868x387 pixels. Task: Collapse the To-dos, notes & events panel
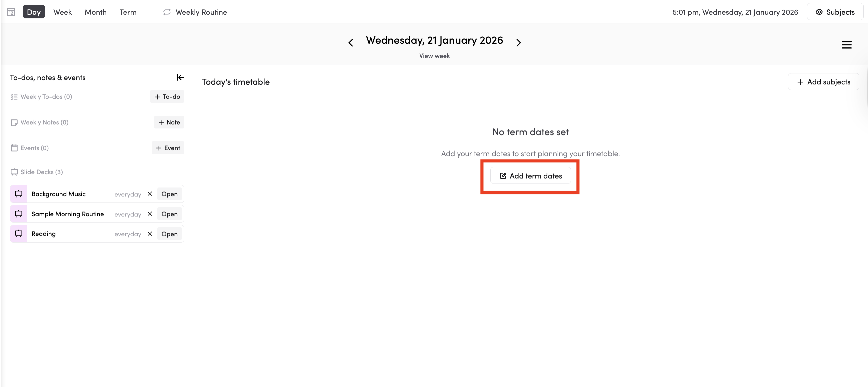[x=180, y=77]
